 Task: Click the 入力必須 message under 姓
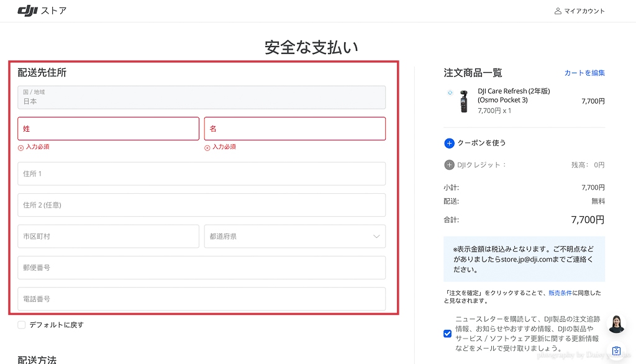(x=38, y=147)
